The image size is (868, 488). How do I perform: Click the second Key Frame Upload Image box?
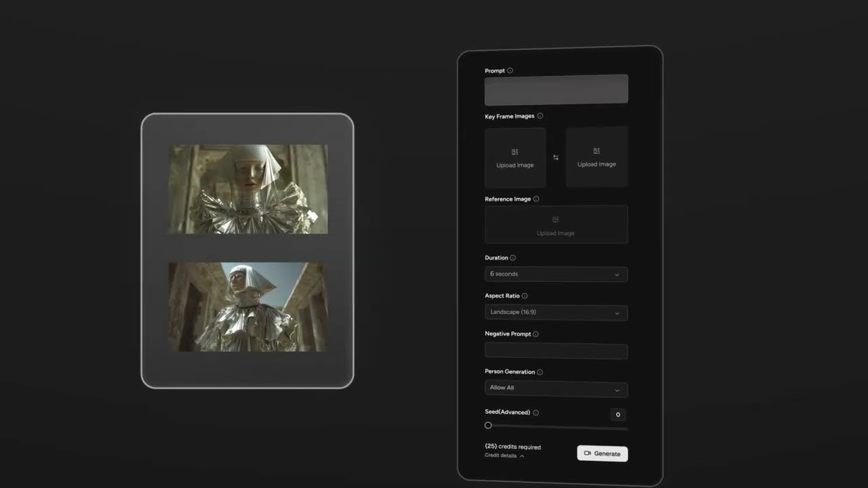596,157
